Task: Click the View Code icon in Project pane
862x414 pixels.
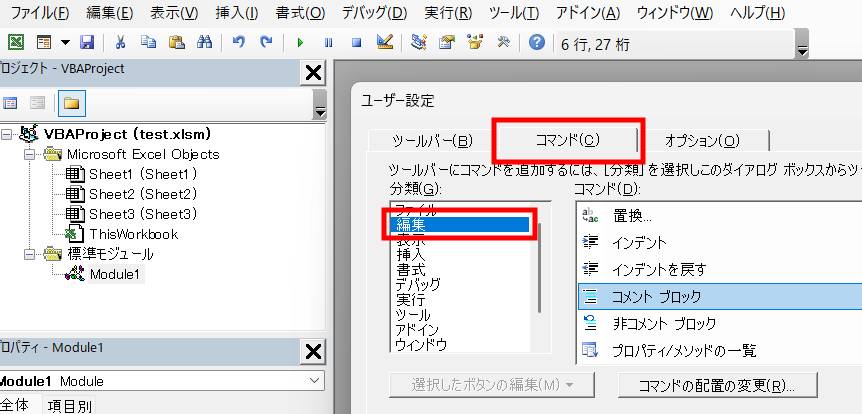Action: (10, 103)
